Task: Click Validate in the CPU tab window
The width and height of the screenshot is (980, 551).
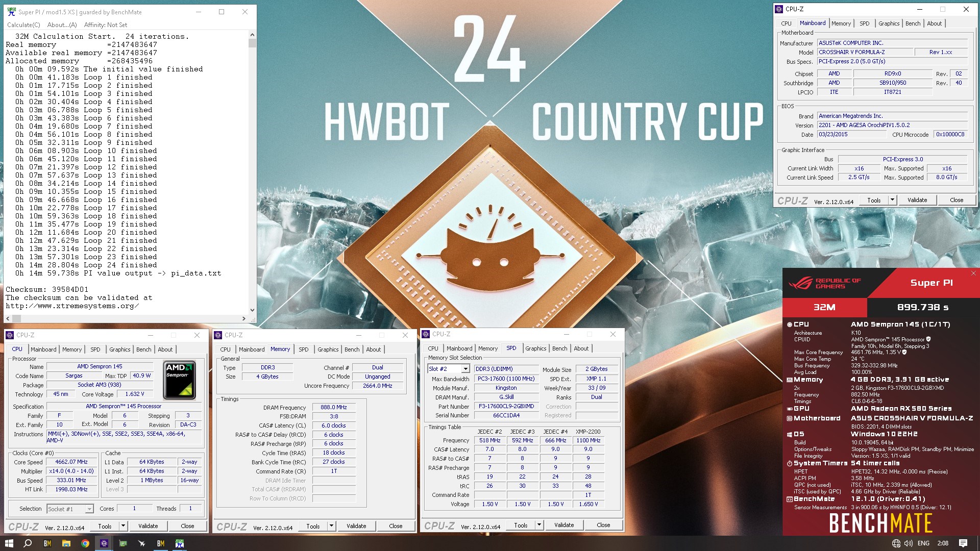Action: [x=148, y=526]
